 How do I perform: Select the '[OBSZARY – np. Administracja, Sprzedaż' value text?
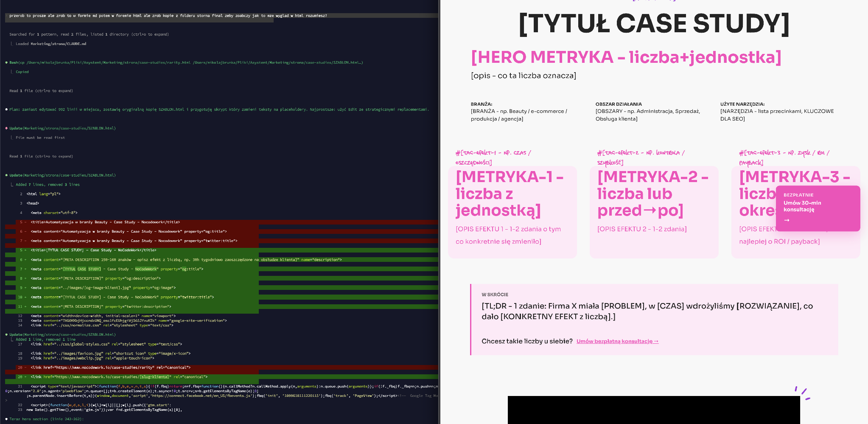[648, 115]
